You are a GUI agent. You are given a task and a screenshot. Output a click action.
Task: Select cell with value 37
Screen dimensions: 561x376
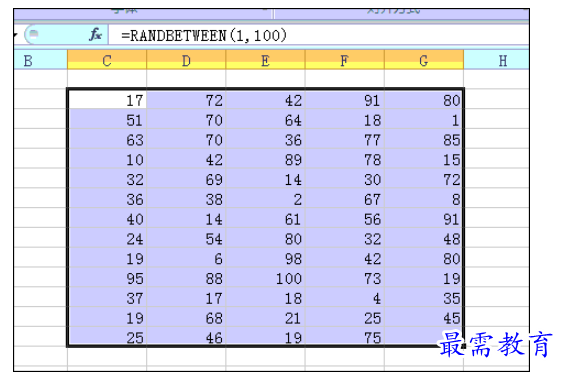point(107,297)
